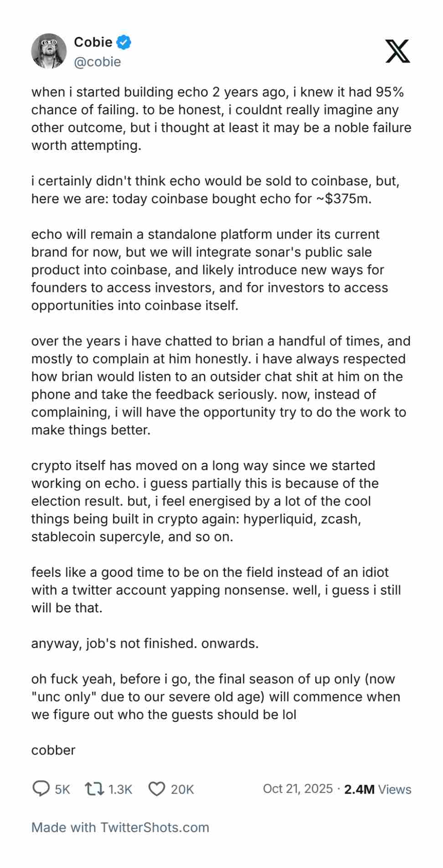Viewport: 443px width, 868px height.
Task: Open the Oct 21, 2025 timestamp
Action: pyautogui.click(x=298, y=789)
